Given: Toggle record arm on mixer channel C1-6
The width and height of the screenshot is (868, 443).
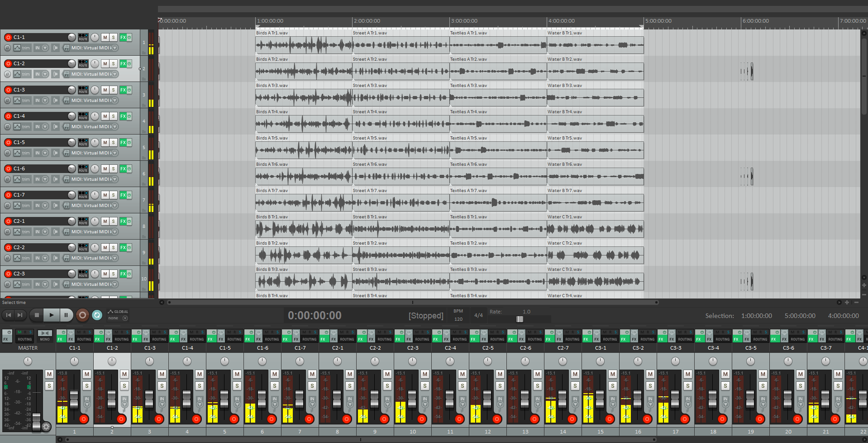Looking at the screenshot, I should (x=272, y=419).
